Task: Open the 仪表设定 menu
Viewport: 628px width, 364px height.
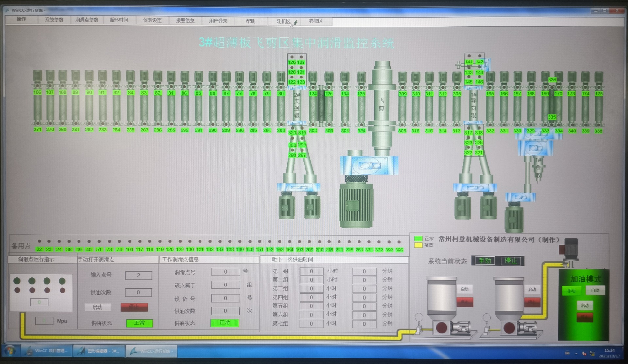Action: click(x=152, y=20)
